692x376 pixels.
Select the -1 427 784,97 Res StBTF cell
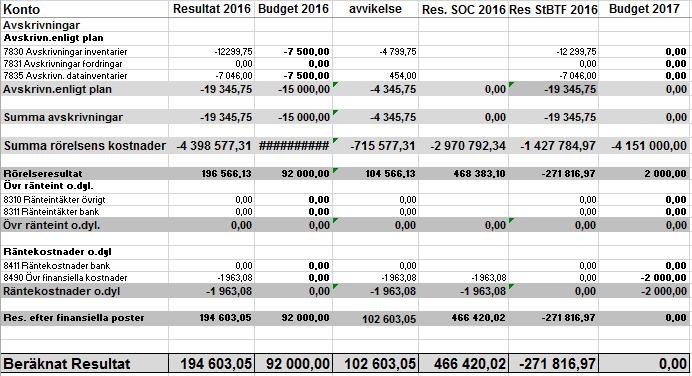click(558, 146)
